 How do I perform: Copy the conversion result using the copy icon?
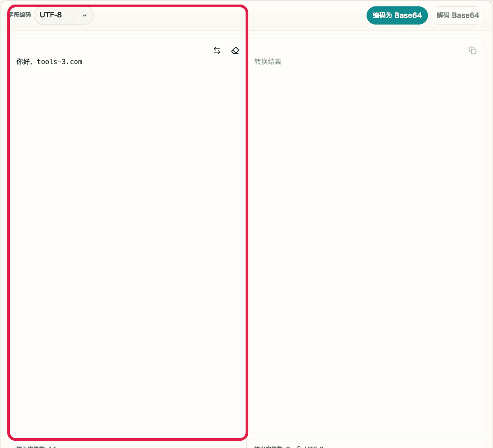[473, 51]
